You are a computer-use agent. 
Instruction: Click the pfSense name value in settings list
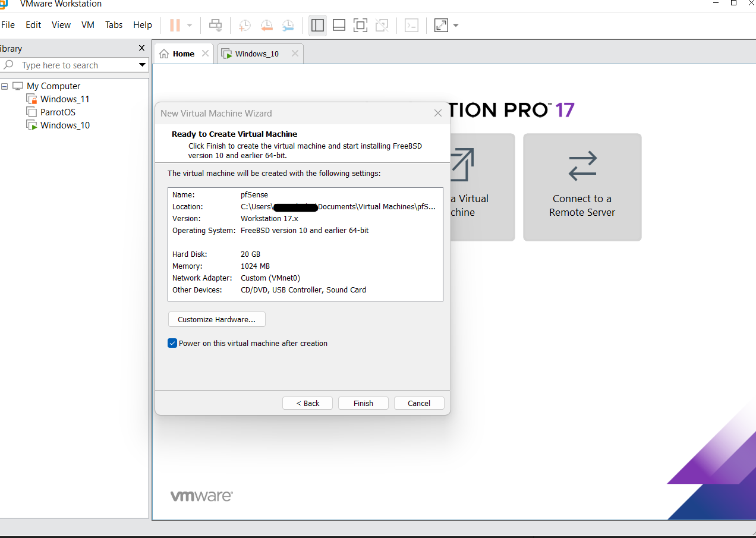254,194
